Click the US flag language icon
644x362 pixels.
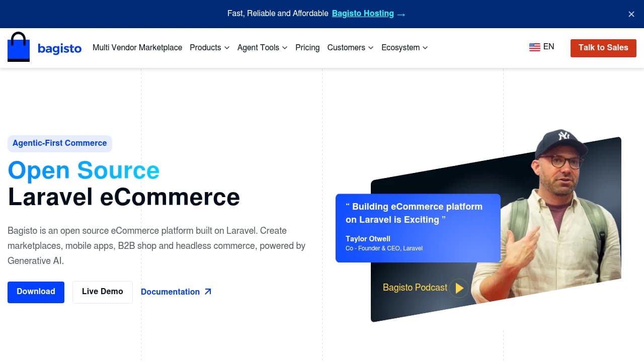pyautogui.click(x=534, y=47)
